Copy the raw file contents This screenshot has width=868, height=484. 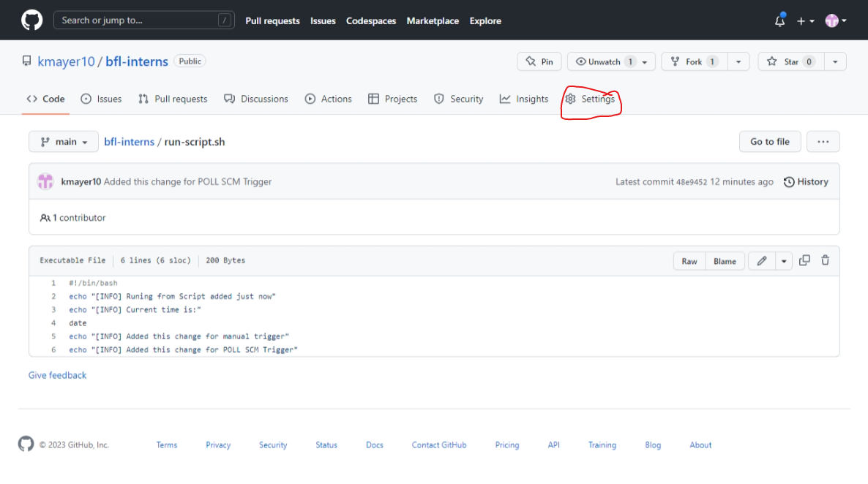[804, 260]
